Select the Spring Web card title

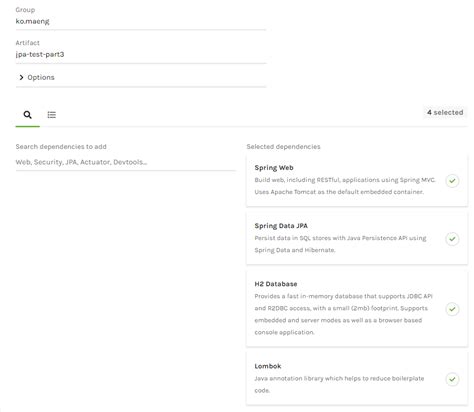coord(274,168)
